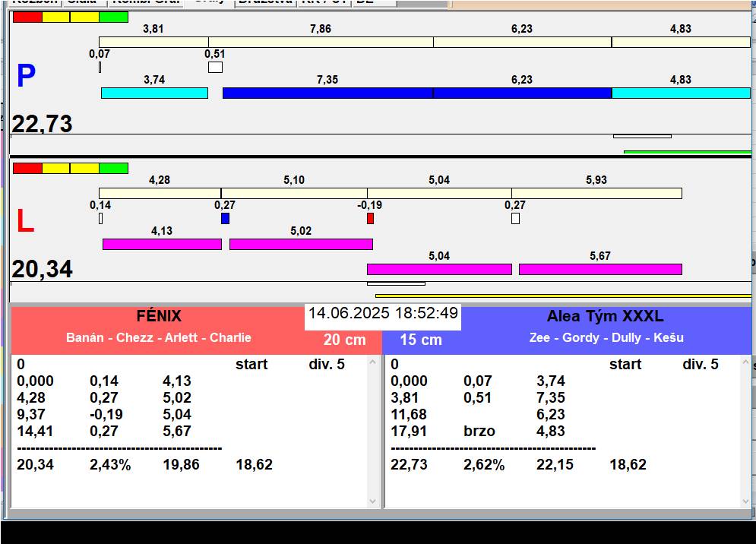Click the cyan 3,74 run bar
756x544 pixels.
coord(154,93)
